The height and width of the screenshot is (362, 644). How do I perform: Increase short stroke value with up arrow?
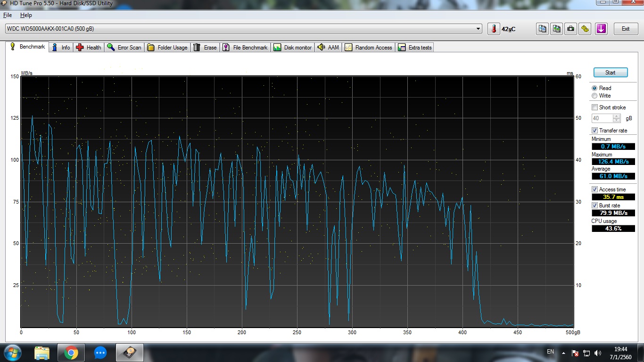pyautogui.click(x=616, y=116)
